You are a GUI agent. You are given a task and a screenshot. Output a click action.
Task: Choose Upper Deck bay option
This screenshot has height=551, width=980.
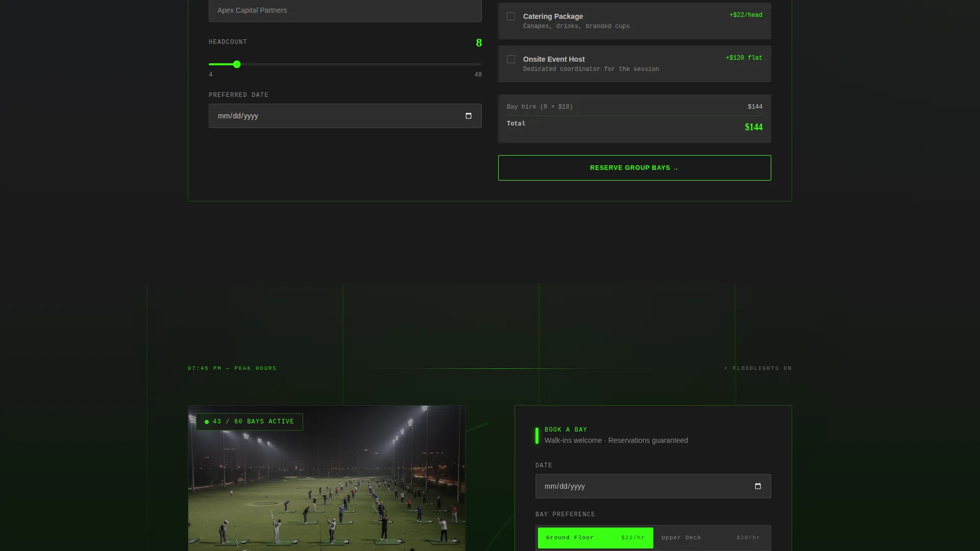coord(711,538)
